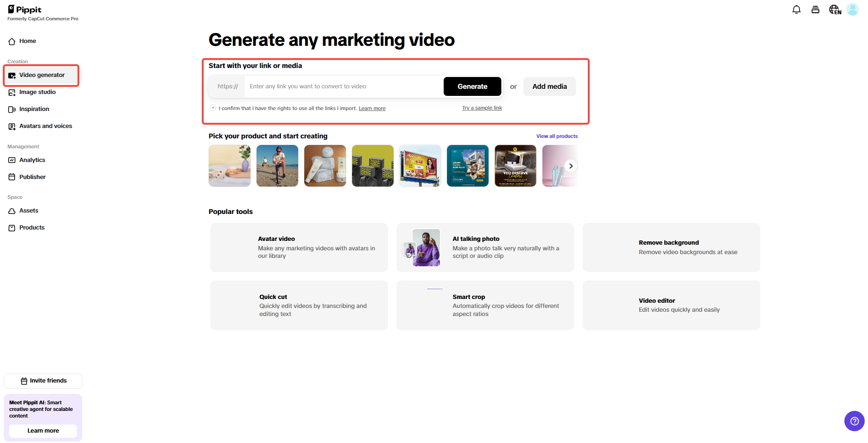Select the first product thumbnail

[229, 166]
